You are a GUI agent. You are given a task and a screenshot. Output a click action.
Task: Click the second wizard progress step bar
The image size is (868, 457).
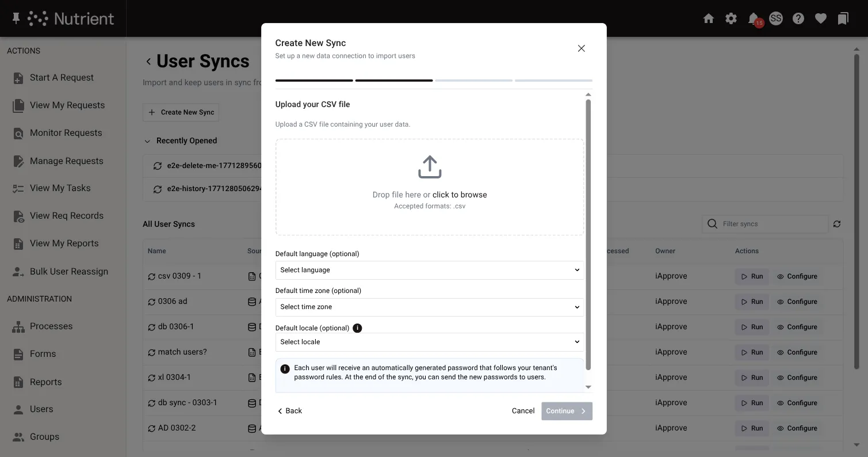(x=394, y=81)
